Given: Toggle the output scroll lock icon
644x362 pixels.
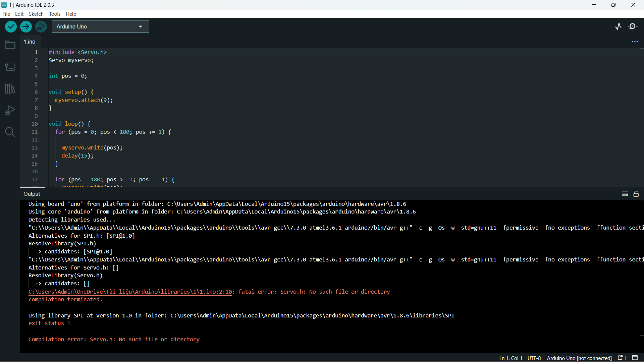Looking at the screenshot, I should (x=636, y=194).
